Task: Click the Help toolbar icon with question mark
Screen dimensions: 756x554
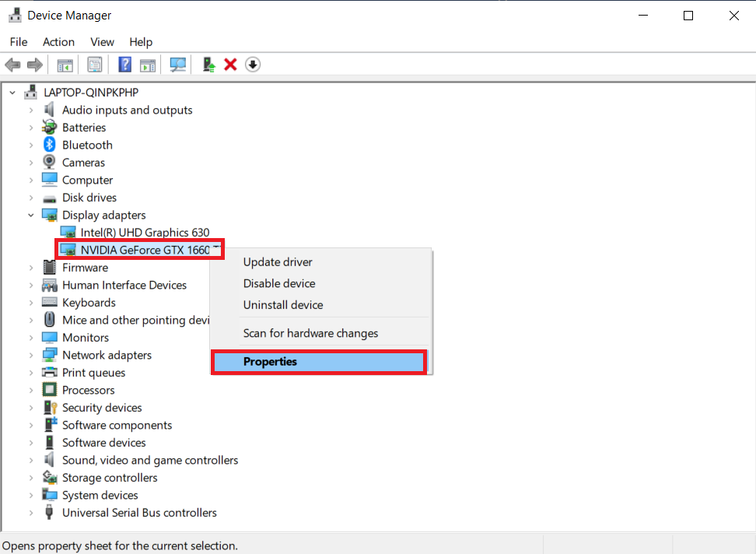Action: pos(124,65)
